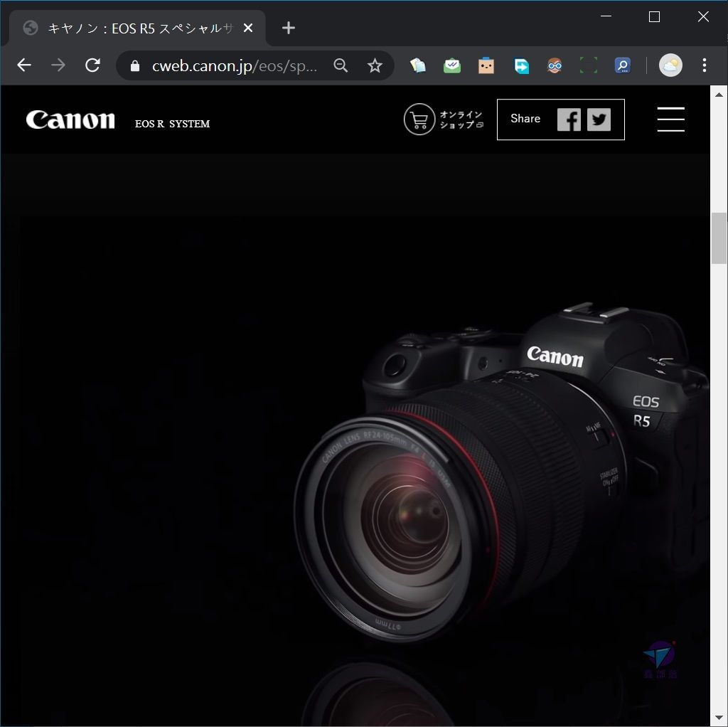The height and width of the screenshot is (727, 728).
Task: Open the EOS R SYSTEM link
Action: pyautogui.click(x=172, y=124)
